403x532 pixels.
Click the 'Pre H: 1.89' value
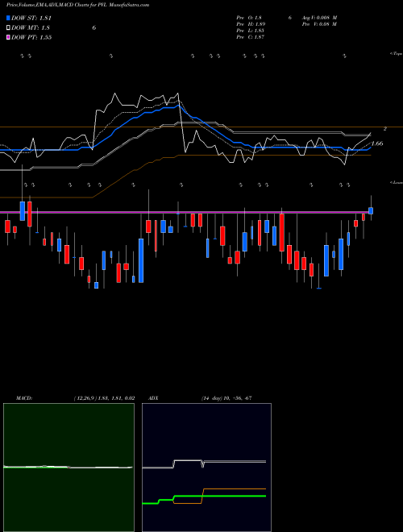pos(251,24)
